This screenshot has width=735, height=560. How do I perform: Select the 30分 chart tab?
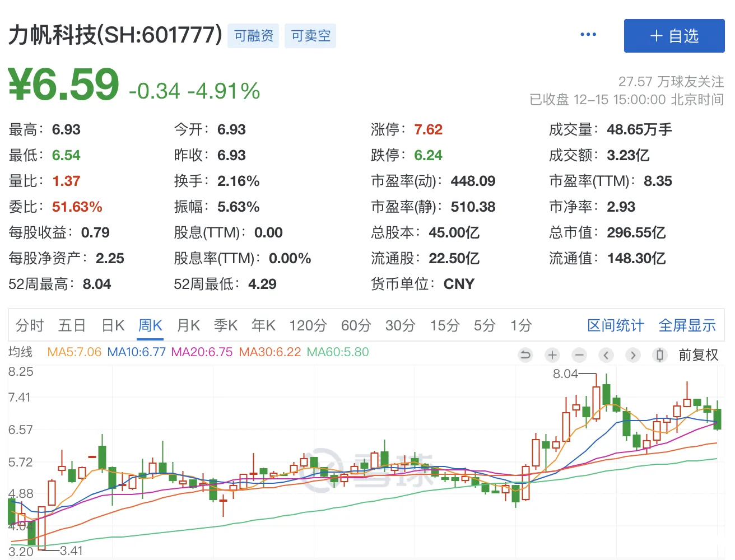[401, 325]
